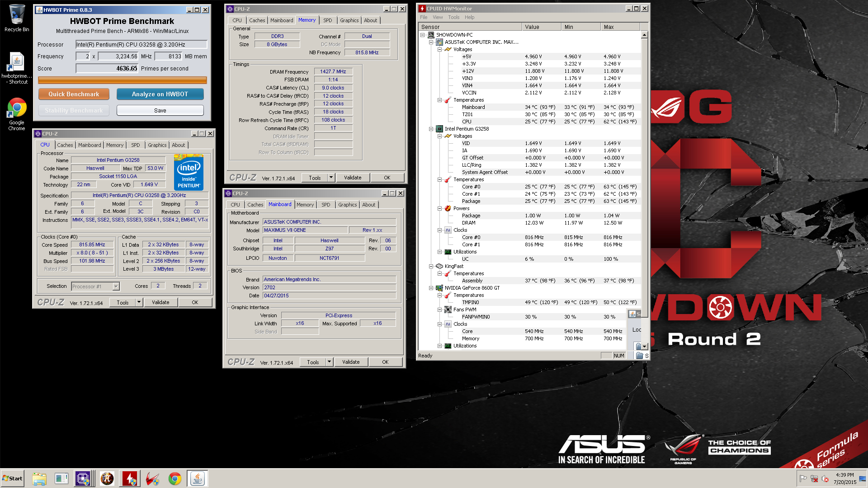Image resolution: width=868 pixels, height=488 pixels.
Task: Launch the hwbotprime shortcut on desktop
Action: pos(17,68)
